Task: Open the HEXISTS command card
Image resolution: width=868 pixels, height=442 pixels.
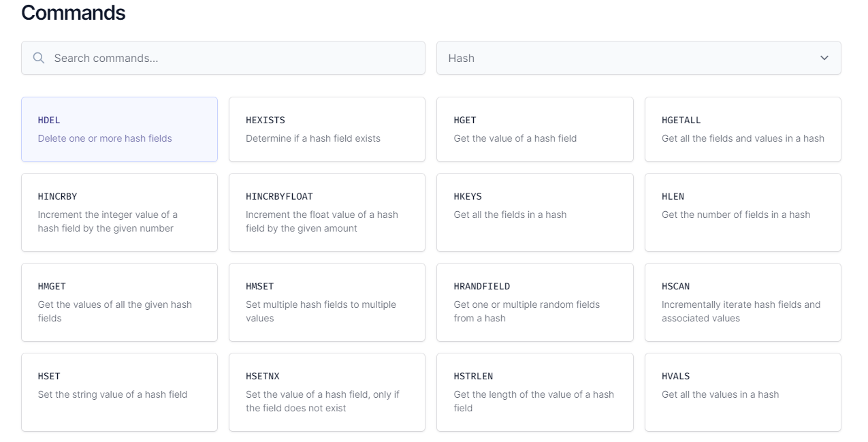Action: tap(327, 129)
